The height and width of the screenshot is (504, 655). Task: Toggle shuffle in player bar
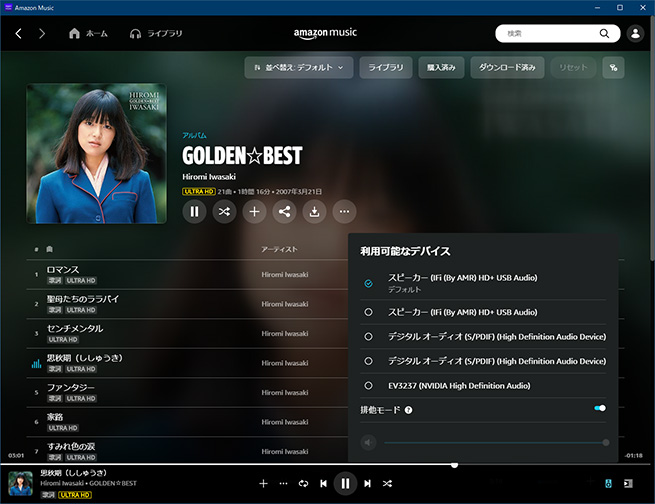pyautogui.click(x=387, y=484)
